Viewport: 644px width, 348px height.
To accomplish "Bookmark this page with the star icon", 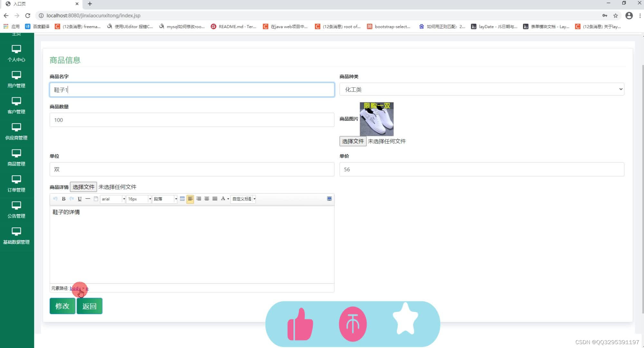I will 615,15.
